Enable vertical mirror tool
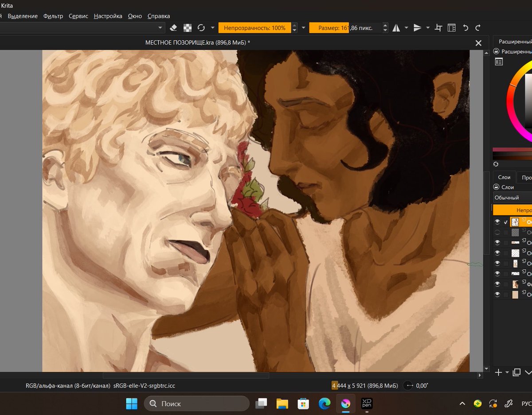Viewport: 532px width, 415px height. tap(417, 28)
